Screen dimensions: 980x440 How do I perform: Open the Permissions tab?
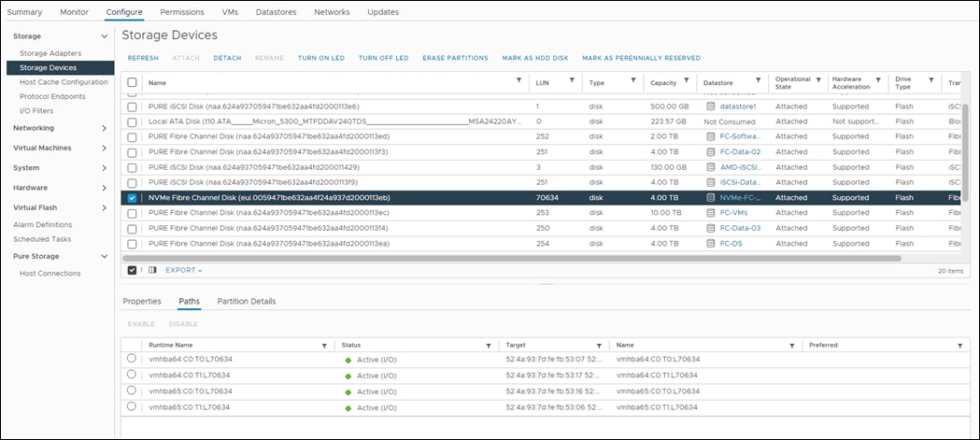(182, 12)
